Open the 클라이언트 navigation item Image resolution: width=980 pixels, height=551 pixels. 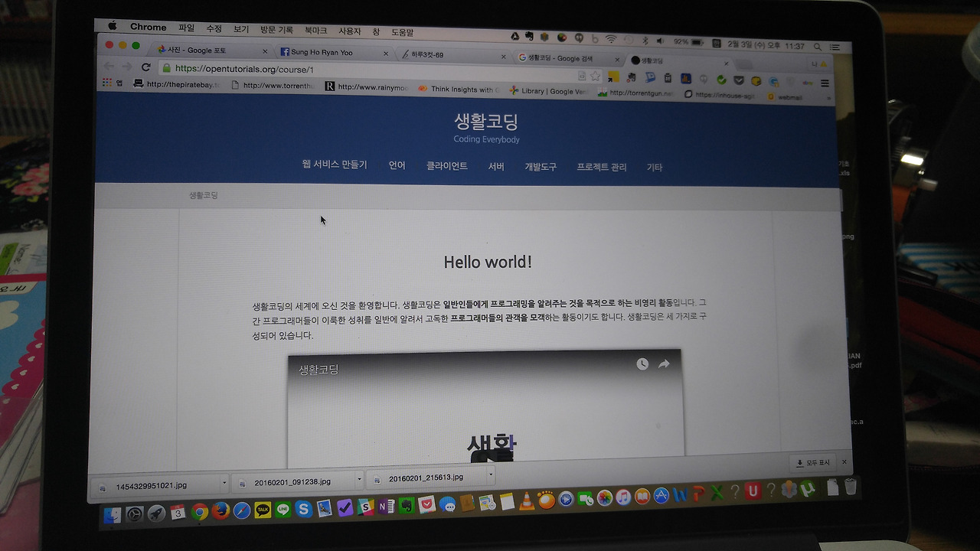pyautogui.click(x=447, y=165)
